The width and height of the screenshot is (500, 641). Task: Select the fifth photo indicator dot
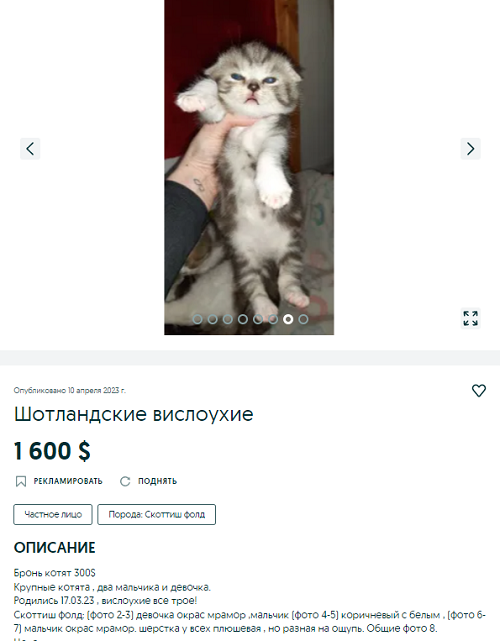[x=258, y=319]
